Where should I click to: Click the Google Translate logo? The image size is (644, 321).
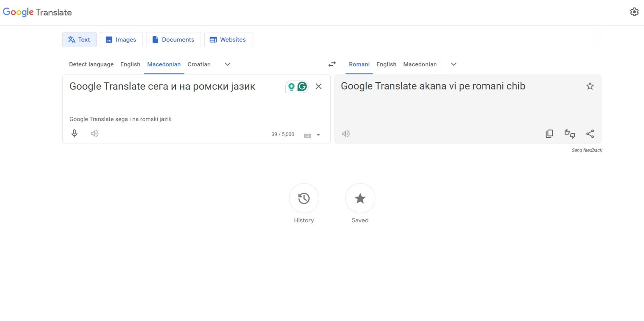(37, 12)
